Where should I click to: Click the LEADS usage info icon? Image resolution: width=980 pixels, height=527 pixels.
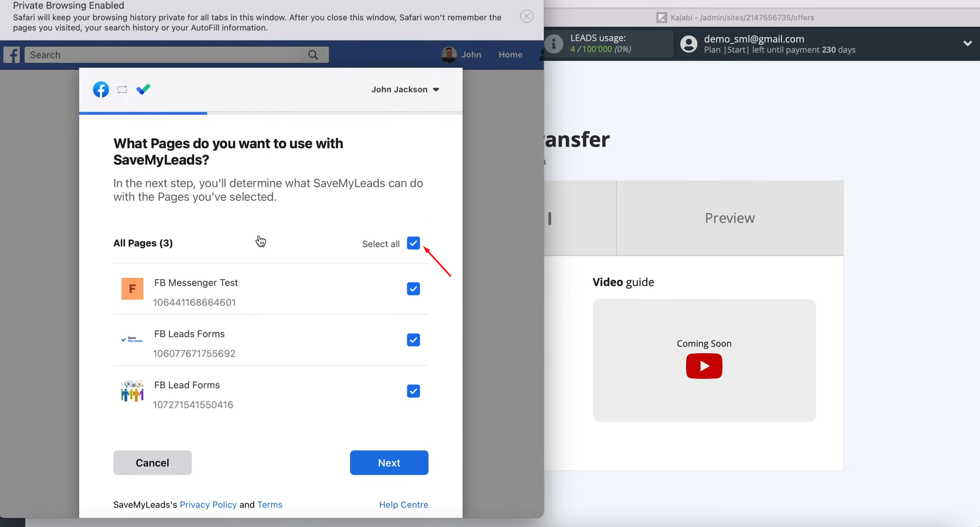[553, 44]
